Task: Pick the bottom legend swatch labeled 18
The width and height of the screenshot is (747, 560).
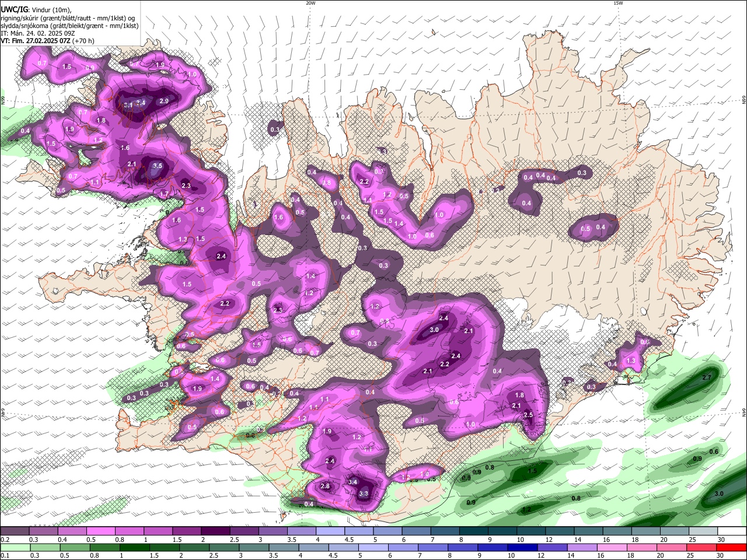Action: coord(641,547)
